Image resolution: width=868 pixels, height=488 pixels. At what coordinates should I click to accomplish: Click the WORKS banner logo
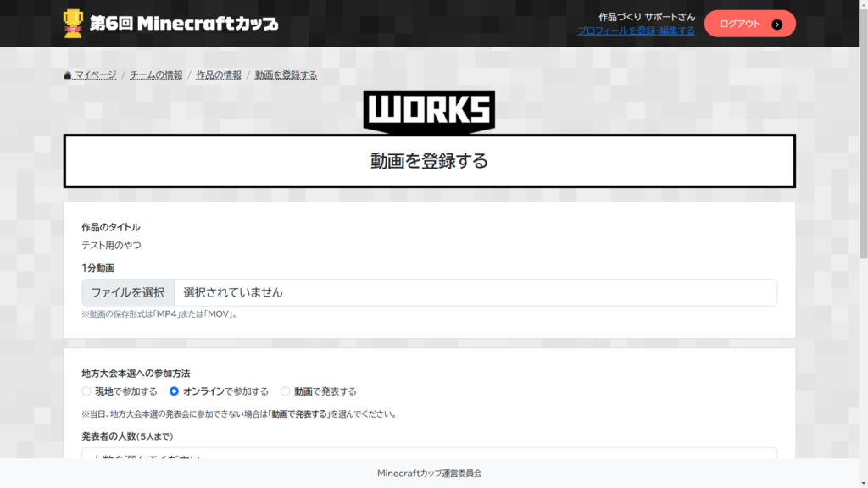[429, 111]
